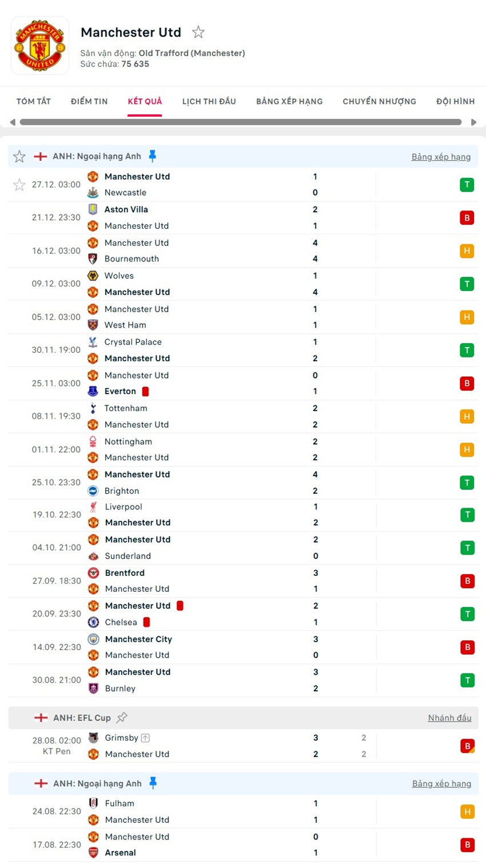This screenshot has width=486, height=868.
Task: Click the Liverpool team badge
Action: pos(93,507)
